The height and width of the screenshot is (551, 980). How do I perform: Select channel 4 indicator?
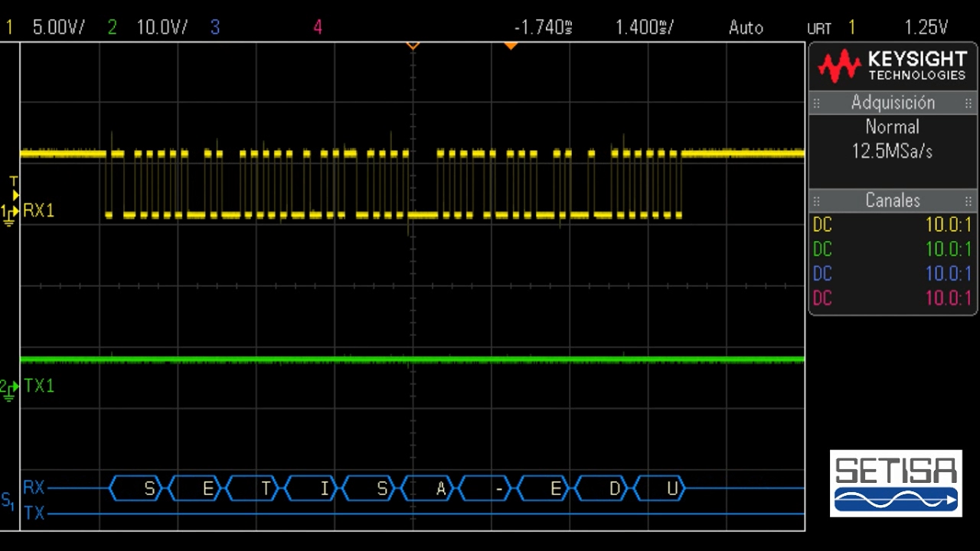pos(318,28)
